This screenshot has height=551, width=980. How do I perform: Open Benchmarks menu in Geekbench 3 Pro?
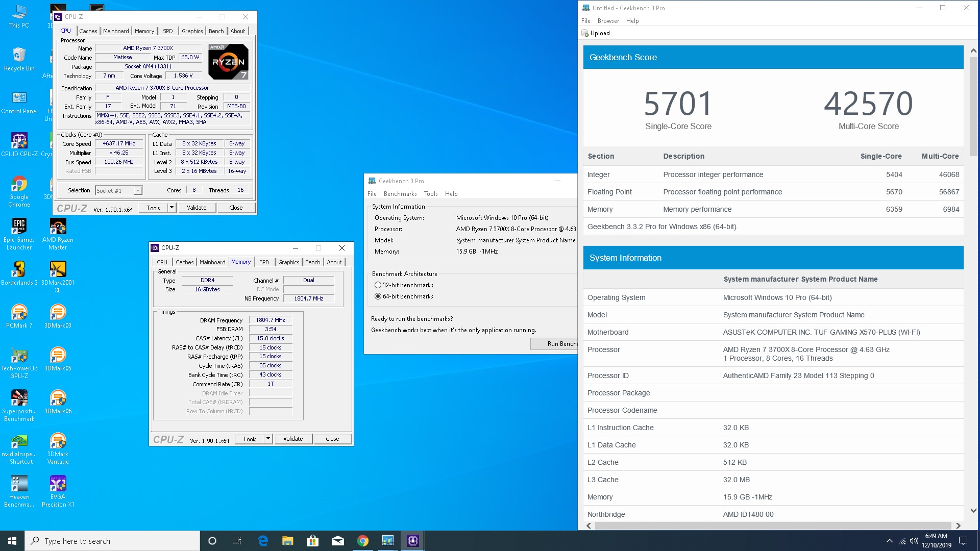400,194
